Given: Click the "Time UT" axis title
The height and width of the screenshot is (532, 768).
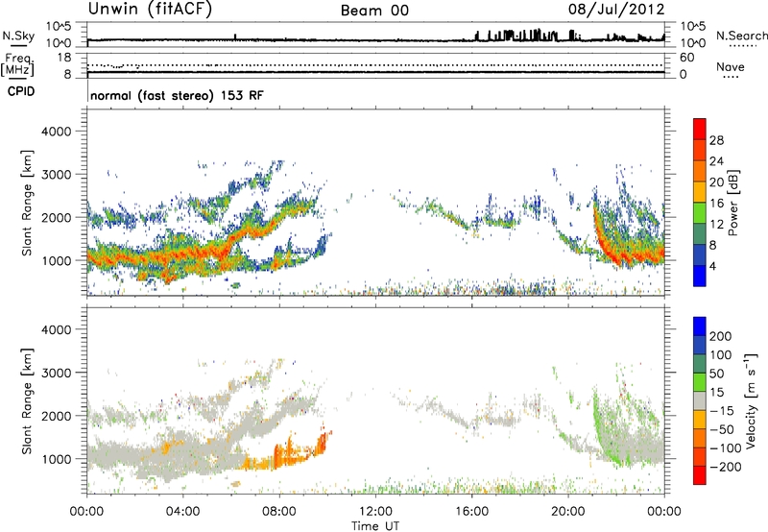Looking at the screenshot, I should point(375,526).
